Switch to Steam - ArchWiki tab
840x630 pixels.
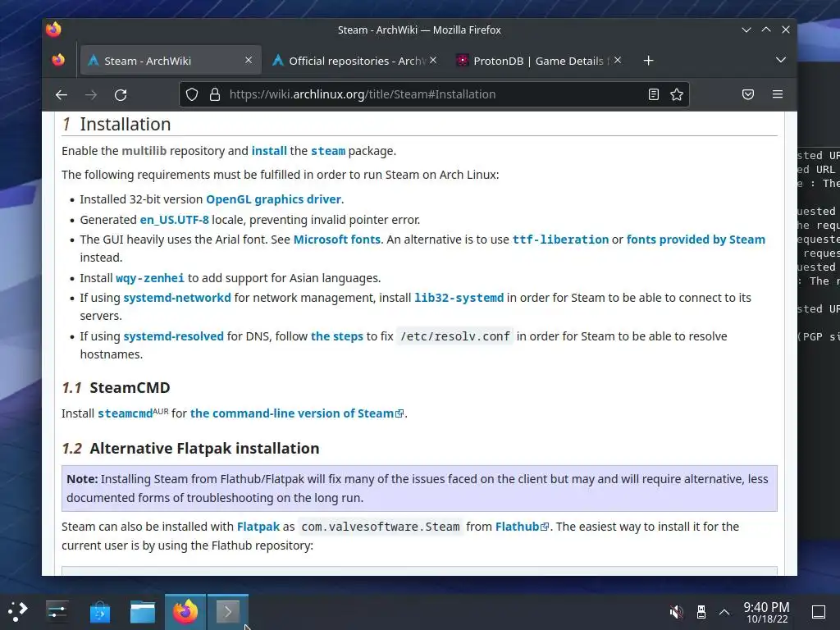tap(171, 60)
